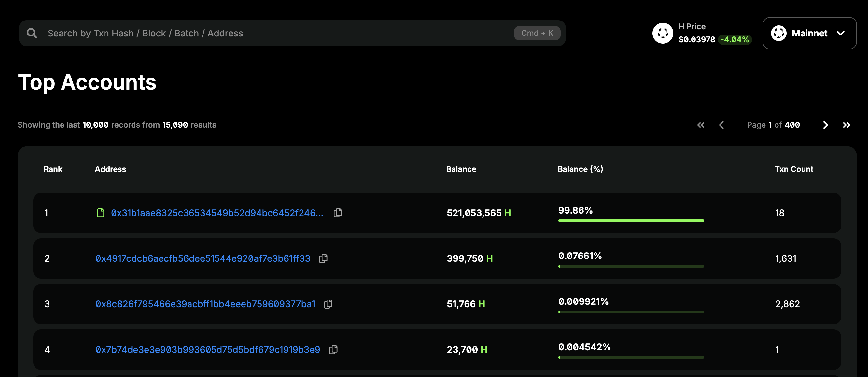Click the Balance column header
This screenshot has height=377, width=868.
point(461,169)
